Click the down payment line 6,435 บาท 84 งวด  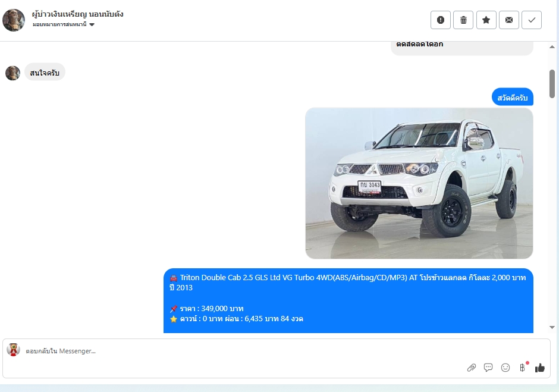[236, 319]
